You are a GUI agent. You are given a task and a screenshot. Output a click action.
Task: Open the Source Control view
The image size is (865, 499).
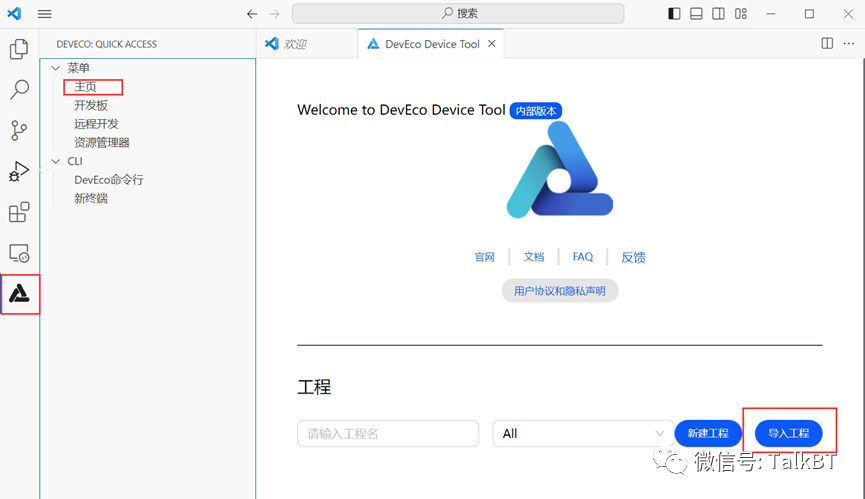pyautogui.click(x=19, y=131)
